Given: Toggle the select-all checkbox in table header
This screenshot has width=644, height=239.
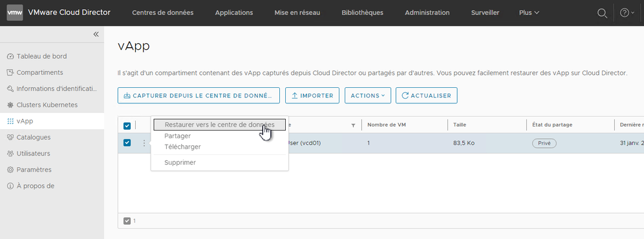Looking at the screenshot, I should click(127, 125).
